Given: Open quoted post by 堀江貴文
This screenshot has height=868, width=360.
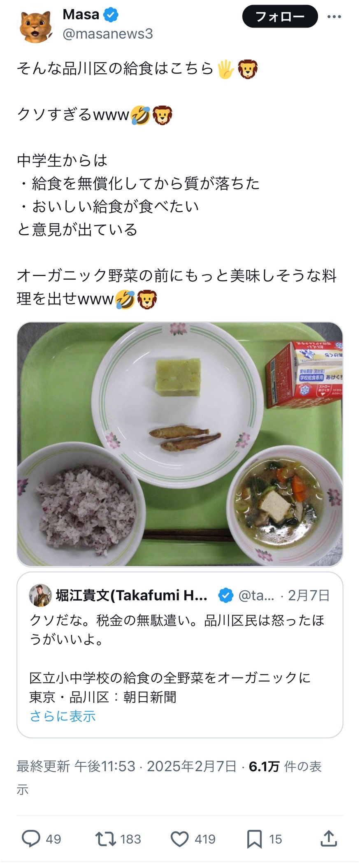Looking at the screenshot, I should tap(180, 655).
